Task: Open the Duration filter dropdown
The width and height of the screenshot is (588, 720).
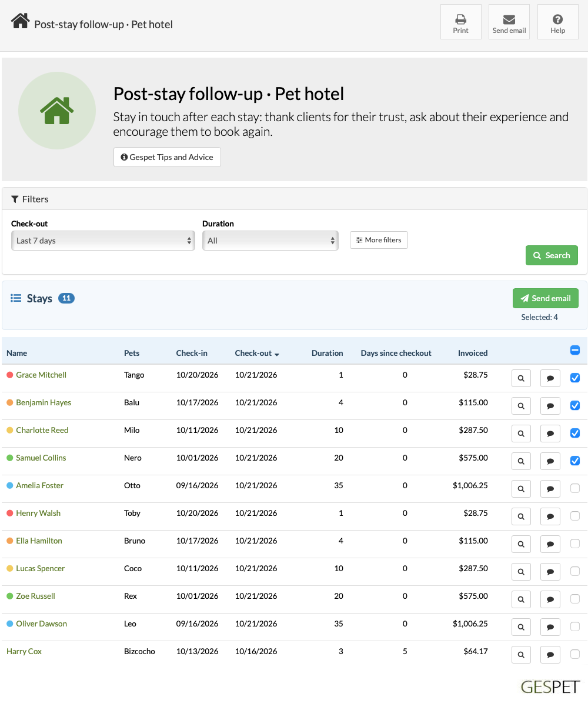Action: [270, 241]
